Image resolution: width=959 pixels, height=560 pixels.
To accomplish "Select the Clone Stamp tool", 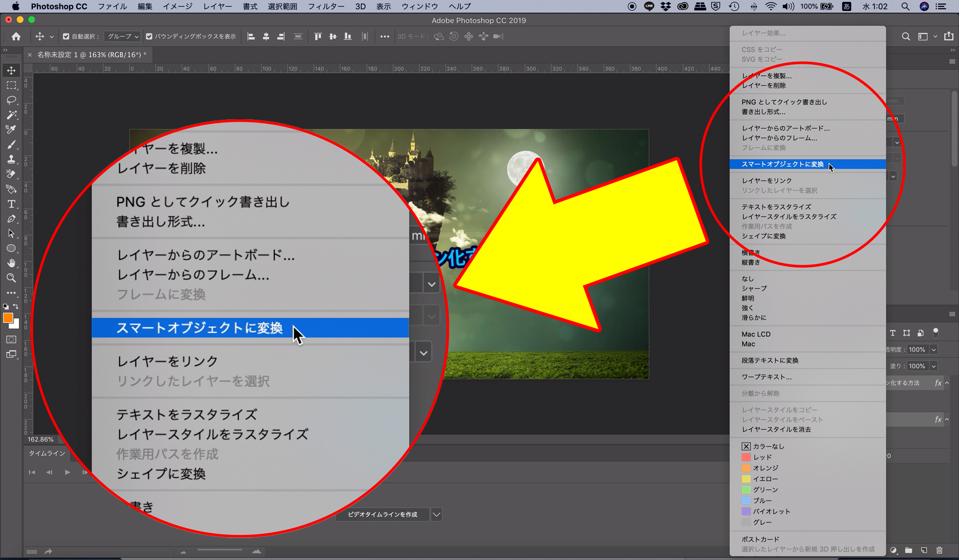I will (11, 159).
